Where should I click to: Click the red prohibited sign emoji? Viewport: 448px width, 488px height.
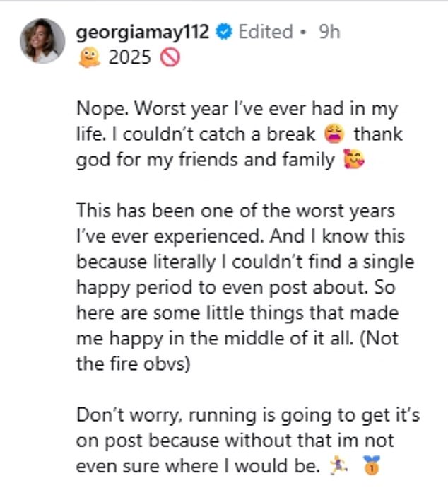pyautogui.click(x=170, y=58)
